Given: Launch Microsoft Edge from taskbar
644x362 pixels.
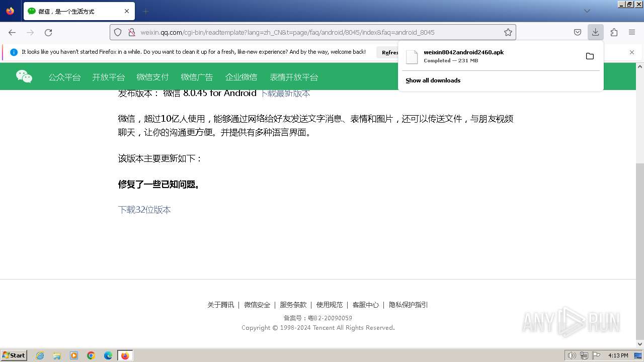Looking at the screenshot, I should tap(108, 355).
